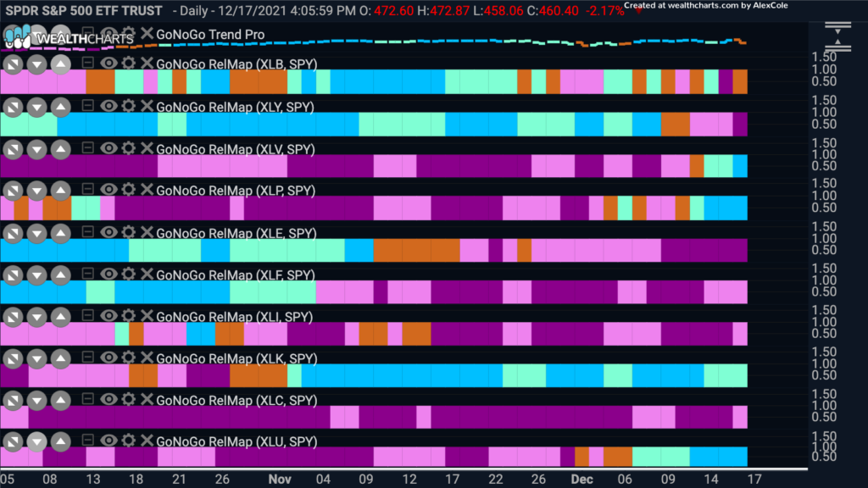Move the XLP pane down

tap(36, 191)
